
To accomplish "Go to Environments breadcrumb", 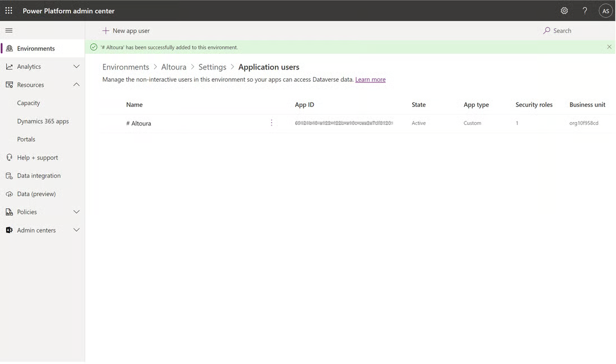I will click(x=125, y=67).
